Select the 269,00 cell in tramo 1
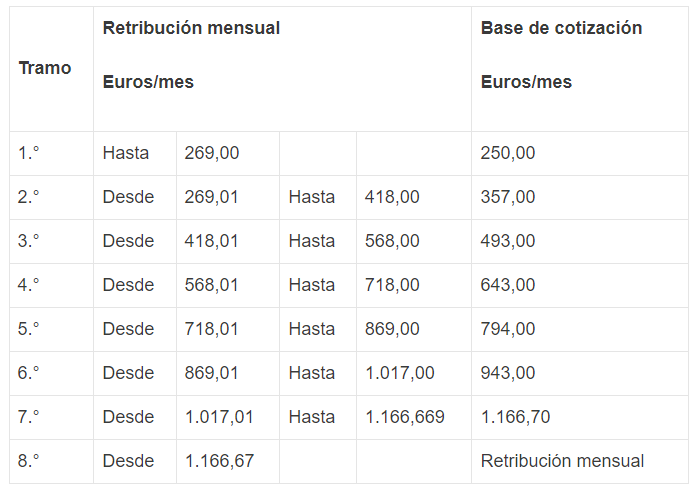Screen dimensions: 698x492 (x=212, y=153)
